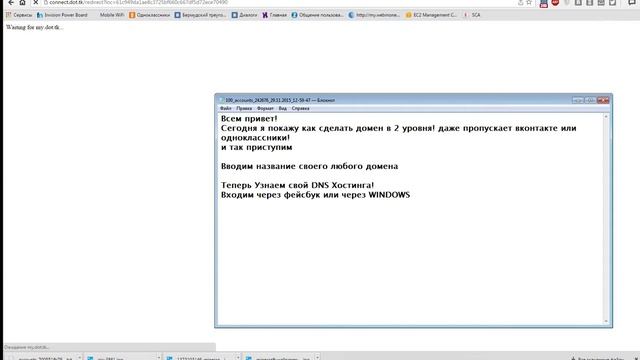Open the first download item's dropdown arrow

(79, 358)
